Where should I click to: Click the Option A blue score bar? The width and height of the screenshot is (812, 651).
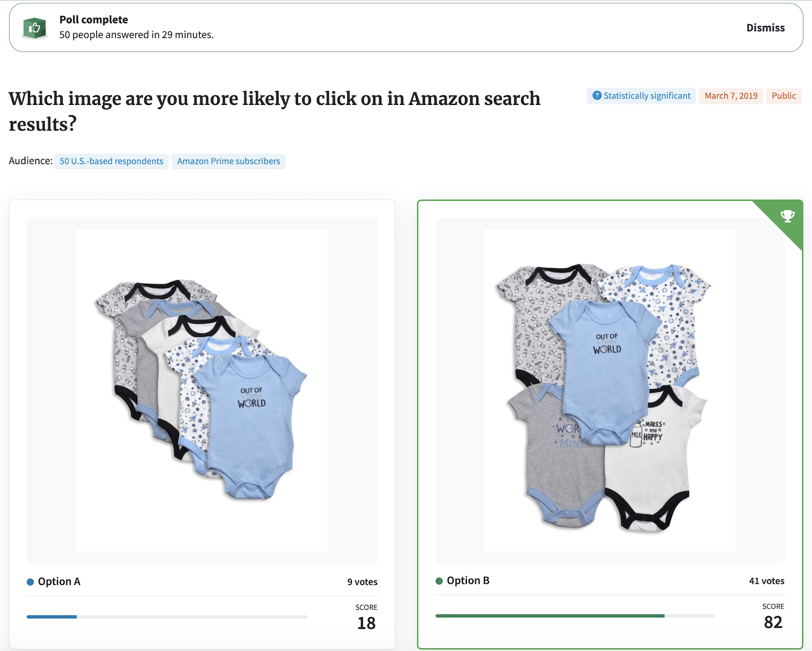[52, 617]
